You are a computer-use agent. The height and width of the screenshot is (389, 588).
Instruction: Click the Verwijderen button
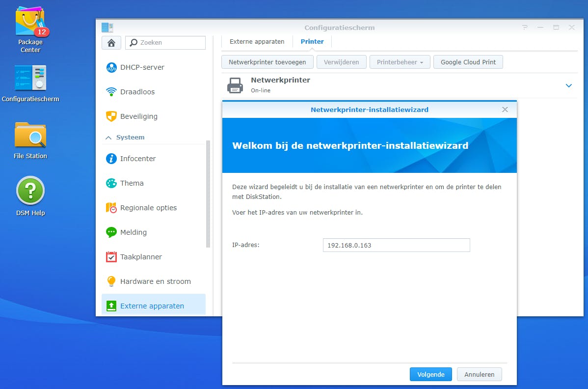tap(341, 62)
